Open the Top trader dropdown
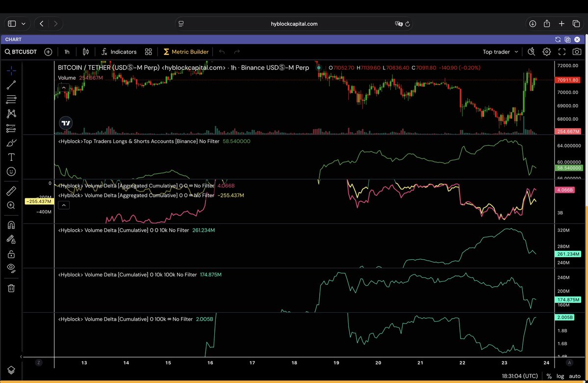 point(500,52)
